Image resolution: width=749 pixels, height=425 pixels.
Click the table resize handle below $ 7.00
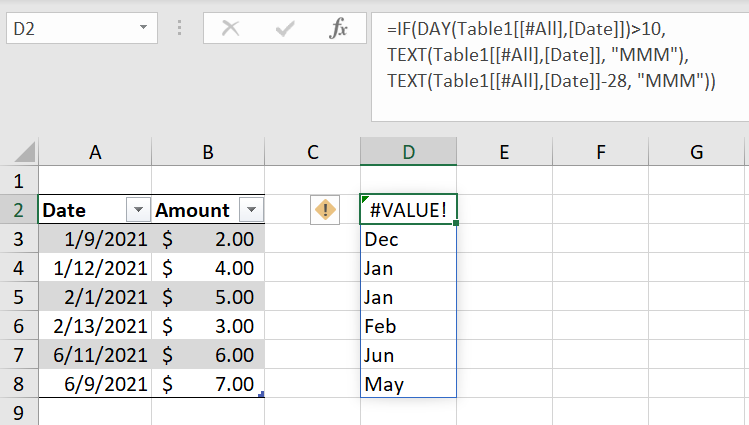261,394
